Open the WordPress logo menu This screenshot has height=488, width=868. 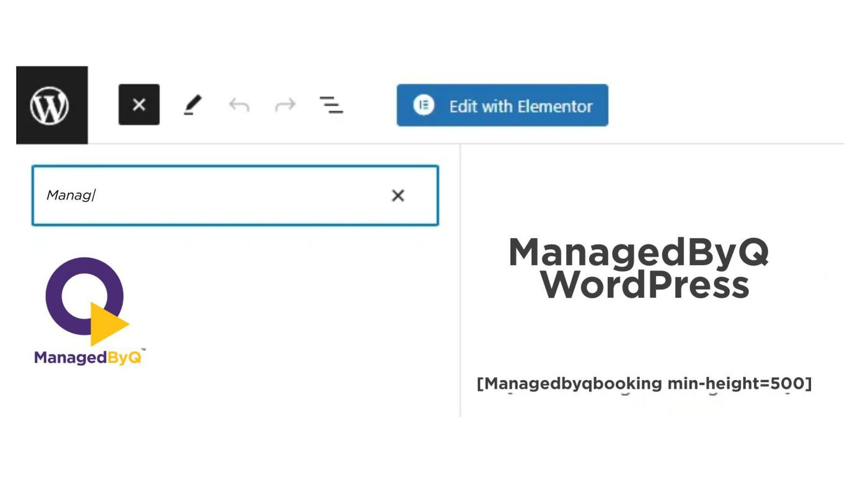point(51,105)
